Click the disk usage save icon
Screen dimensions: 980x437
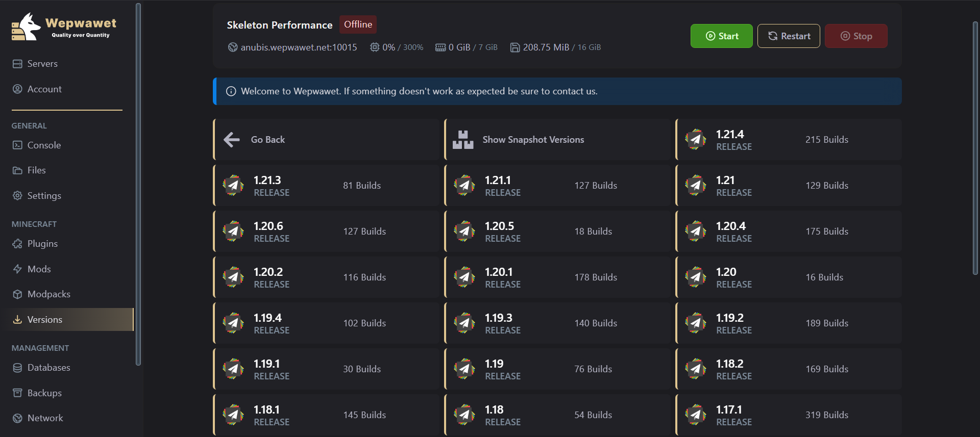click(x=515, y=47)
